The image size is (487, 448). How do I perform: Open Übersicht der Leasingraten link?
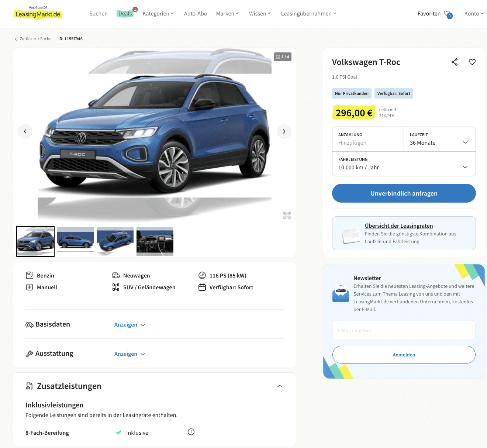[x=399, y=226]
